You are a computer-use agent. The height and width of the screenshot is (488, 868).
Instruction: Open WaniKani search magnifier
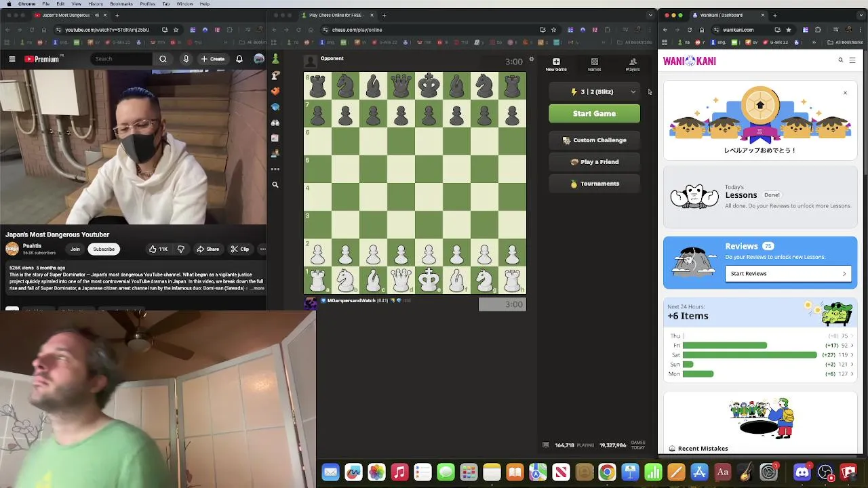coord(841,60)
